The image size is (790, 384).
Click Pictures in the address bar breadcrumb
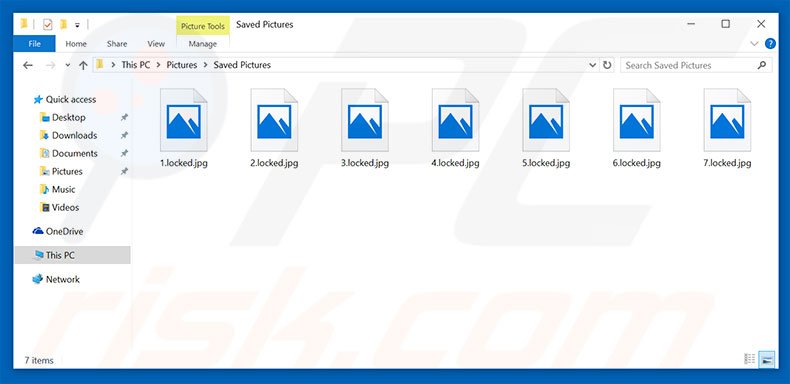(x=182, y=65)
